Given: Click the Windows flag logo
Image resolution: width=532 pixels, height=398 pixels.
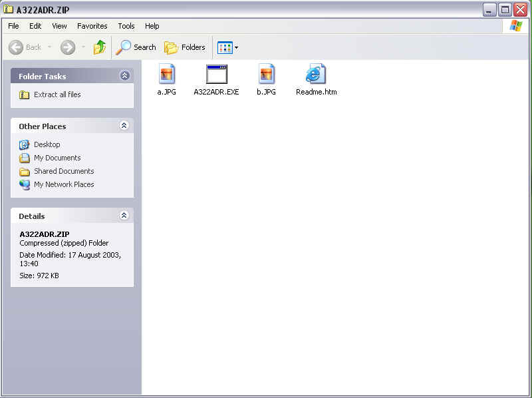Looking at the screenshot, I should point(516,26).
